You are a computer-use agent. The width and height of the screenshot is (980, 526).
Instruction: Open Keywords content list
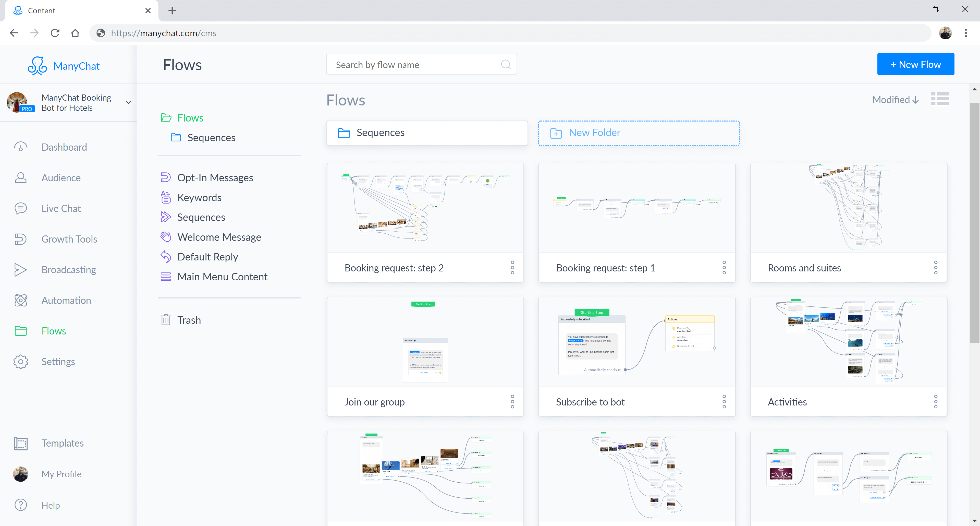click(x=199, y=198)
